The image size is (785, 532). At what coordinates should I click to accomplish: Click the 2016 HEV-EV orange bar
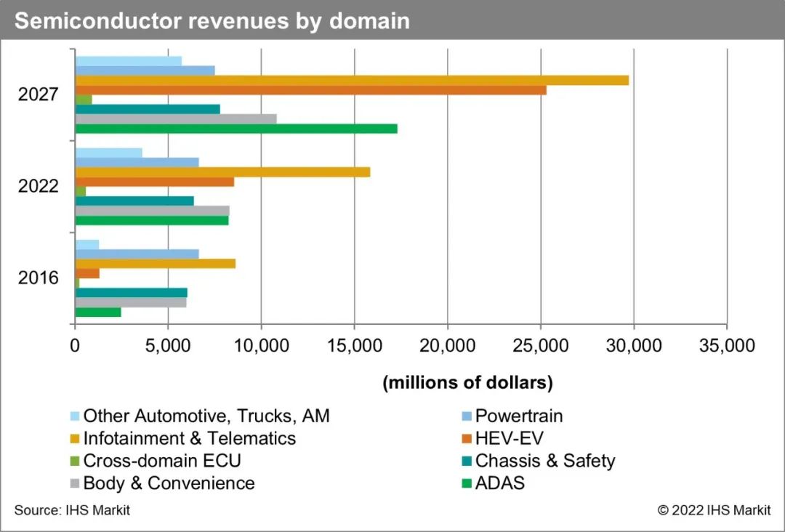[x=87, y=274]
